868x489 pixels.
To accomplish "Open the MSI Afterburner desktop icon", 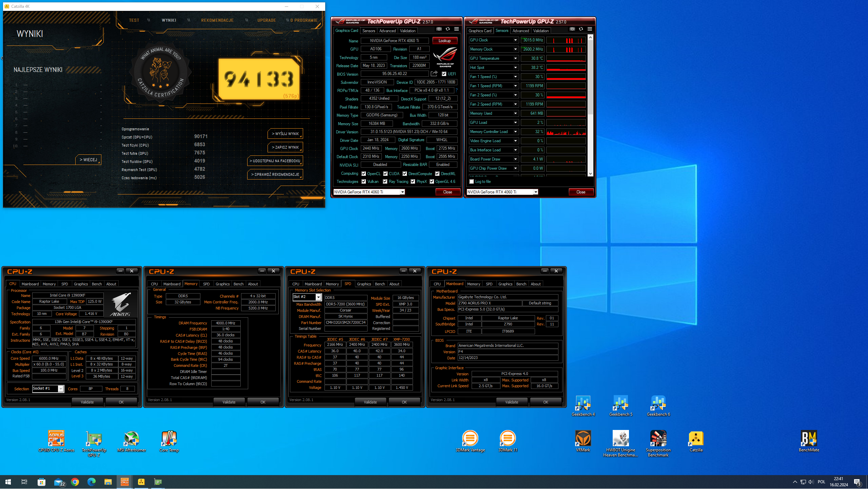I will tap(132, 441).
